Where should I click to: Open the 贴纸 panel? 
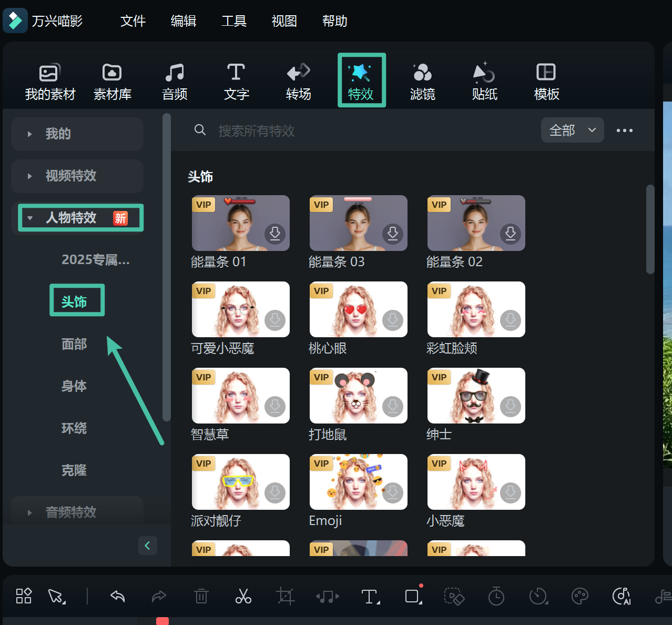pos(484,80)
